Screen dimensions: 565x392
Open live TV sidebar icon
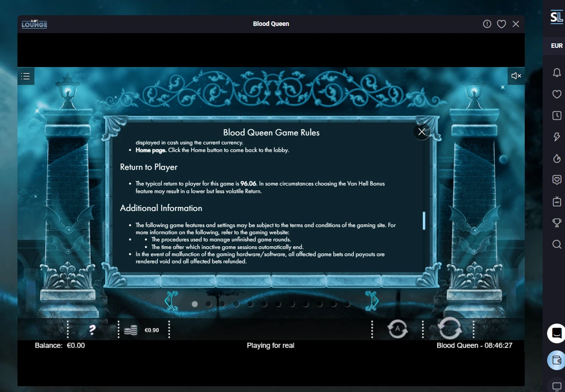click(557, 201)
